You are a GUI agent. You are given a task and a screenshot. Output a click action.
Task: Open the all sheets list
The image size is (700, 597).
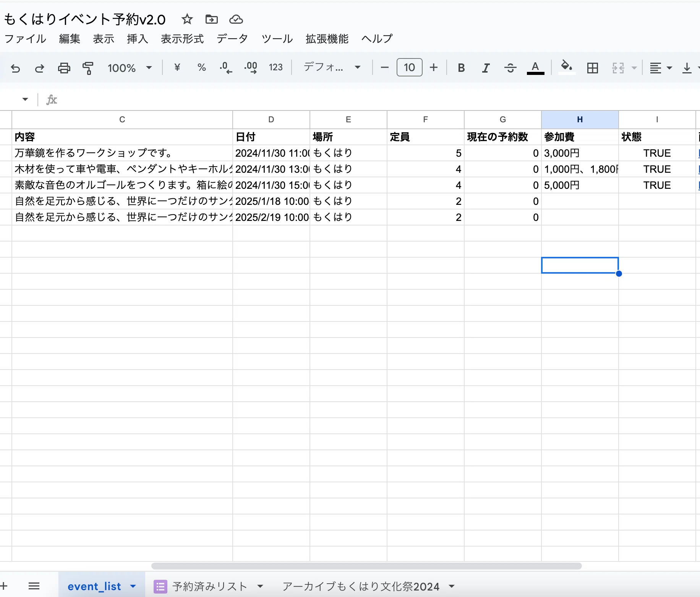pyautogui.click(x=34, y=586)
